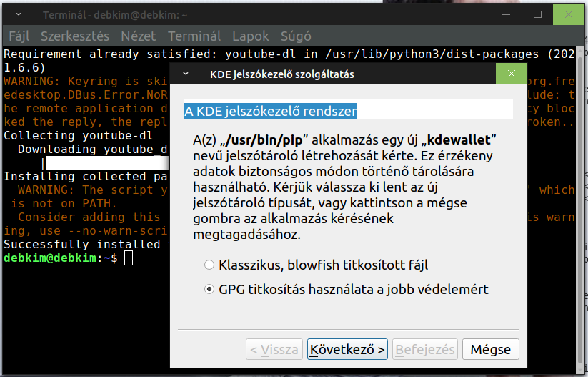Viewport: 588px width, 377px height.
Task: Click the 'KDE jelszókezelő szolgáltatás' dialog title
Action: (x=282, y=74)
